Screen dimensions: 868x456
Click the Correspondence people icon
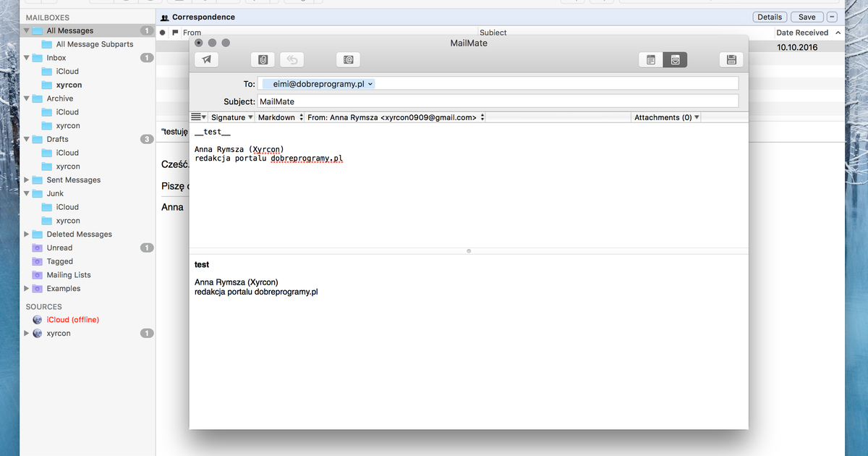165,17
